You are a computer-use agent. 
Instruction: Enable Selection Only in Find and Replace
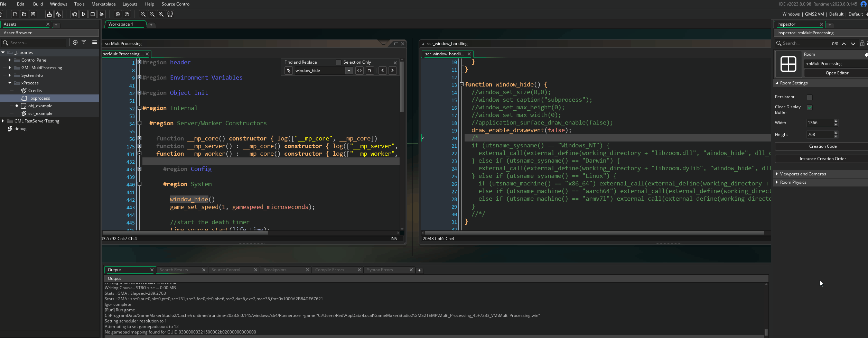338,62
